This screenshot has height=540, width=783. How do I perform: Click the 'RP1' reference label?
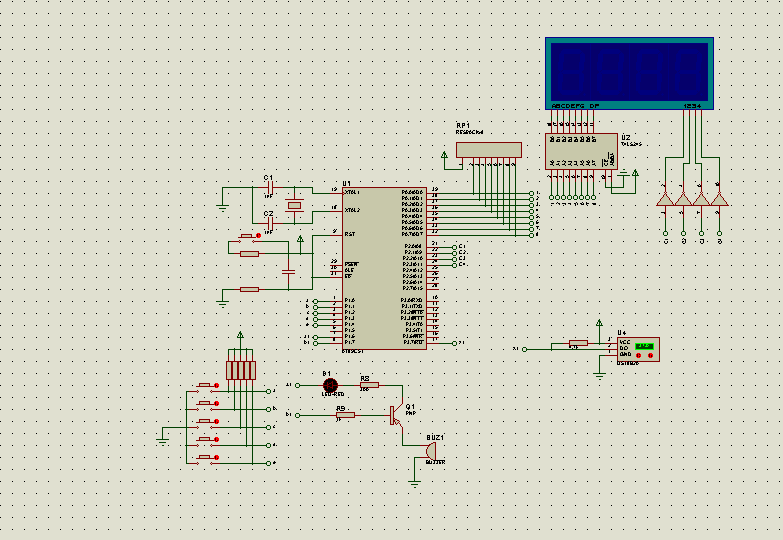click(x=463, y=125)
